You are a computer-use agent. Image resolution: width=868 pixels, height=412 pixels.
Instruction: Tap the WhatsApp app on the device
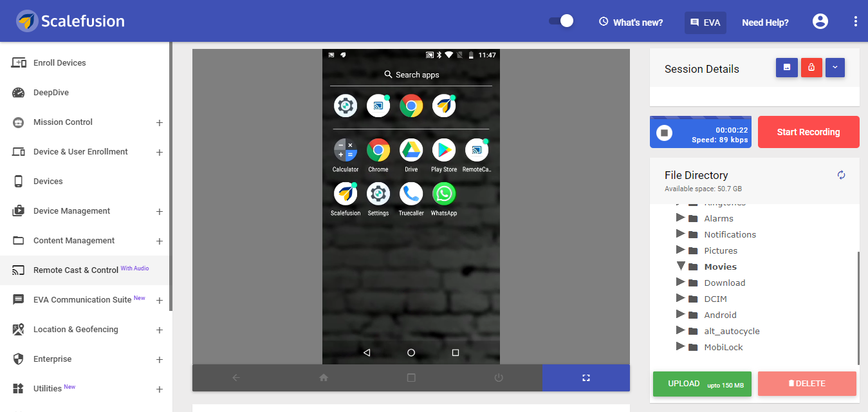pyautogui.click(x=444, y=199)
